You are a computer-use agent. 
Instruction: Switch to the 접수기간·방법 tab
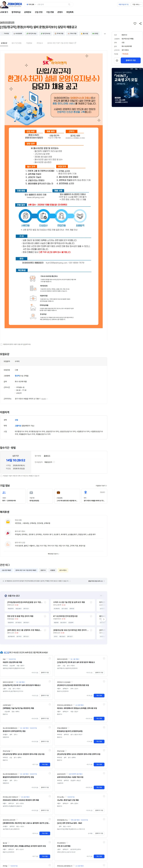tap(17, 43)
